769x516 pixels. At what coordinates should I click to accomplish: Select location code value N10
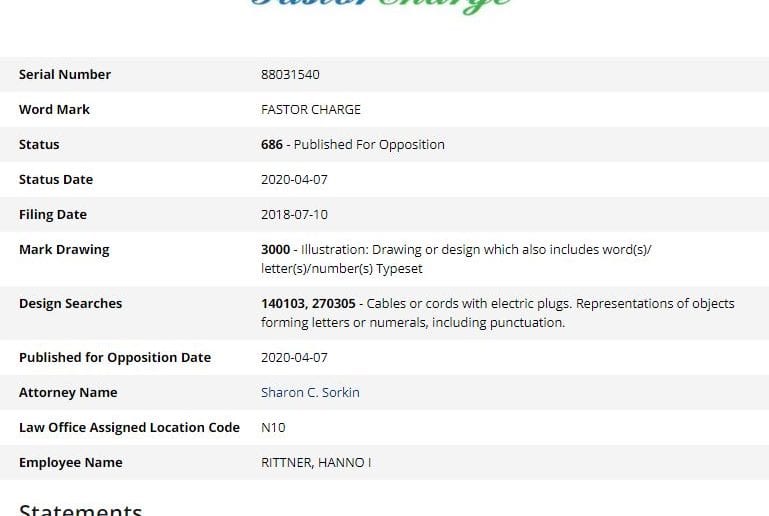coord(273,428)
